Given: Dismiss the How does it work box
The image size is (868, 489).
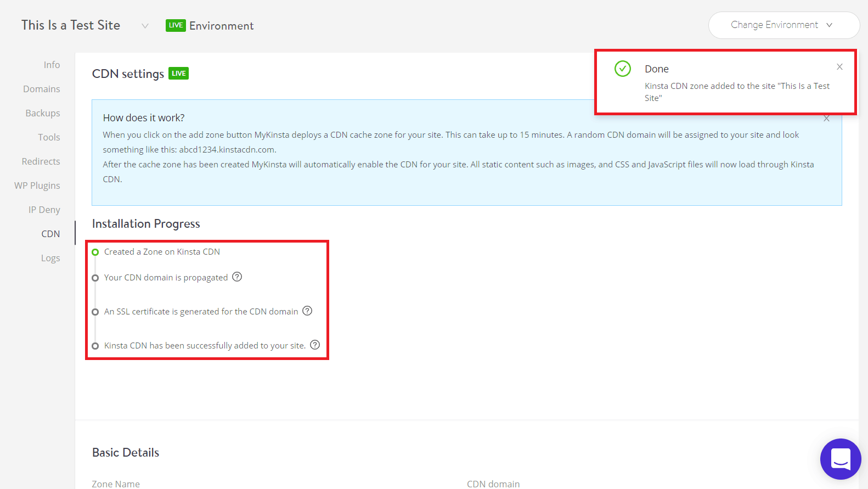Looking at the screenshot, I should [x=826, y=119].
